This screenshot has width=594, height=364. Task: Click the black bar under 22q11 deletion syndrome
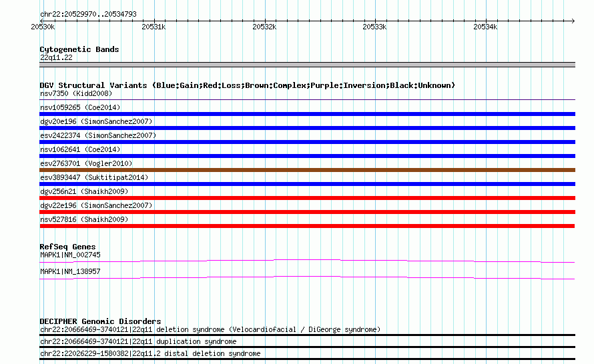coord(307,335)
